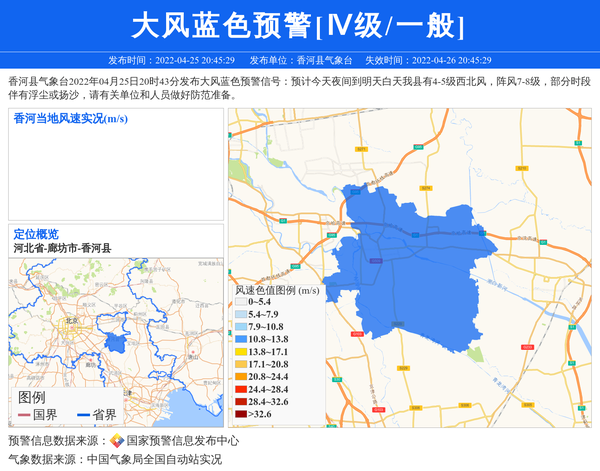Click the small blue county shape in overview map
The width and height of the screenshot is (600, 471).
click(116, 342)
